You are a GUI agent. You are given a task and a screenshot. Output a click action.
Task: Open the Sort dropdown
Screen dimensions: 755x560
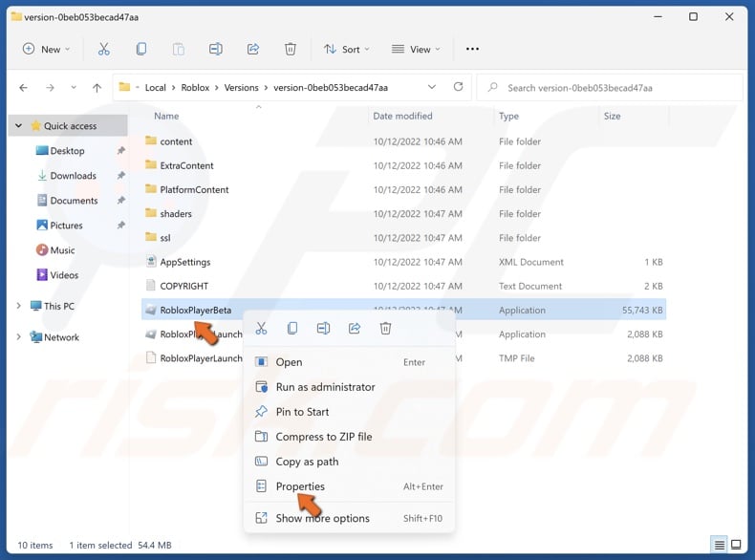347,49
